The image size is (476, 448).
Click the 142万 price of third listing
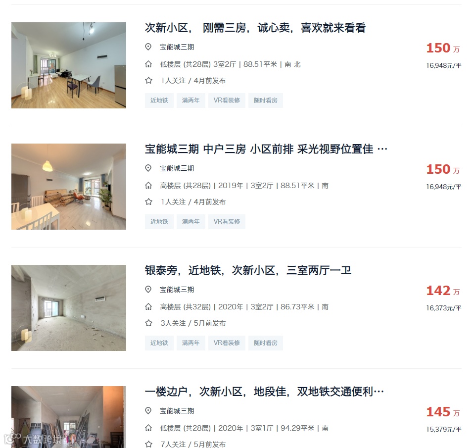pos(443,291)
